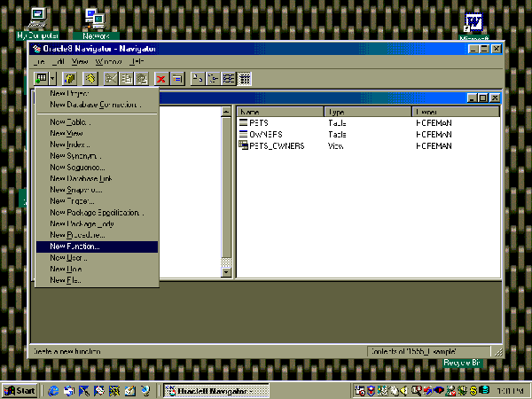Open the New object dropdown arrow

tap(52, 79)
